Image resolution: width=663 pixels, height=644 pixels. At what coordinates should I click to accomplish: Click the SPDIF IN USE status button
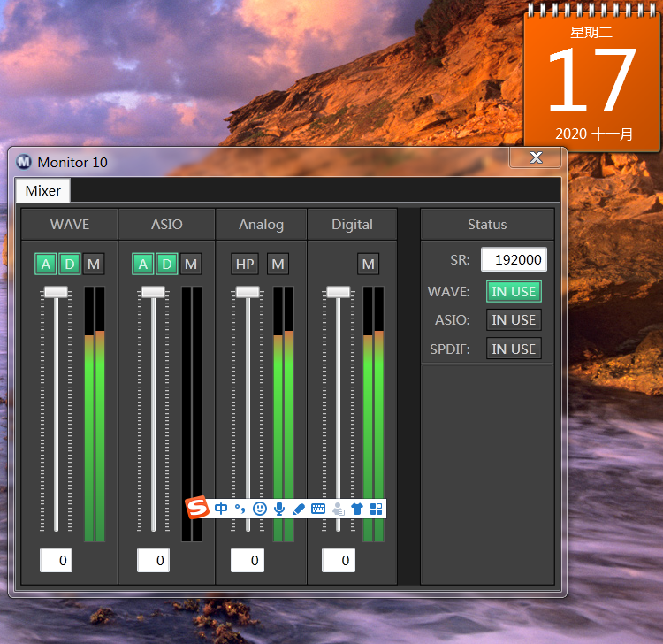point(514,349)
